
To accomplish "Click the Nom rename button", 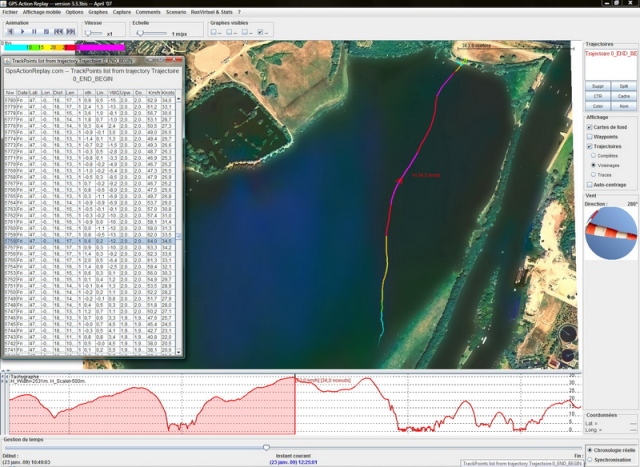I will 624,106.
